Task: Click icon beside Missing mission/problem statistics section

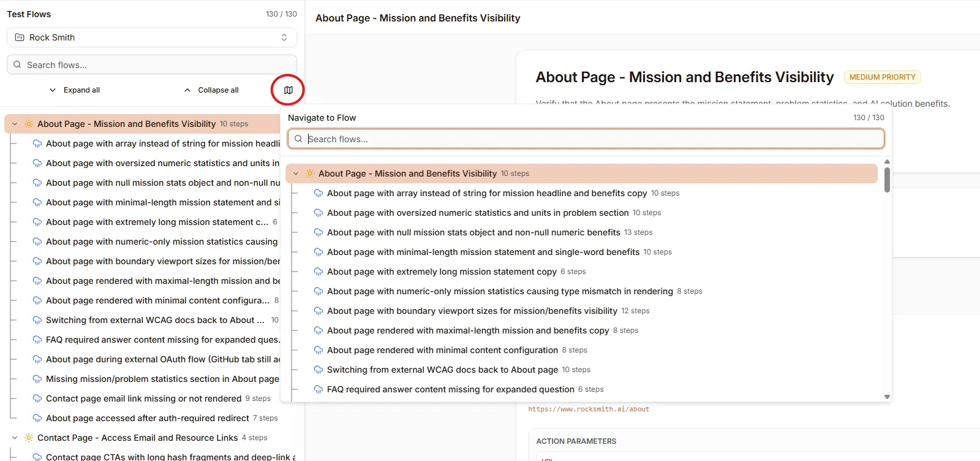Action: 37,379
